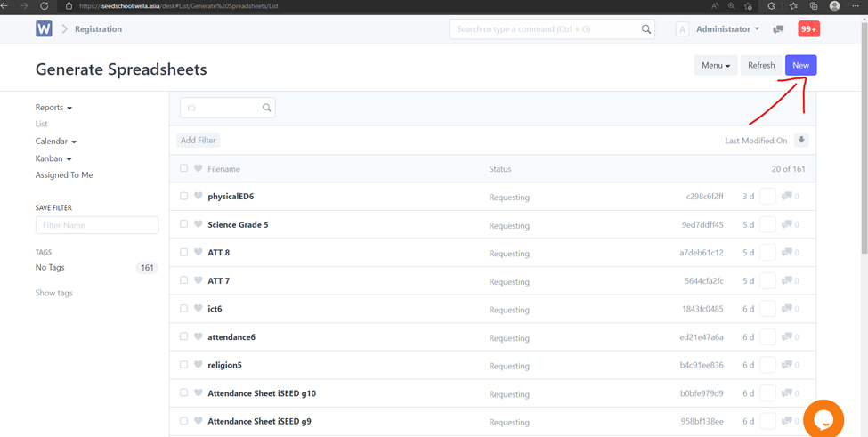Expand the Menu dropdown button

715,65
